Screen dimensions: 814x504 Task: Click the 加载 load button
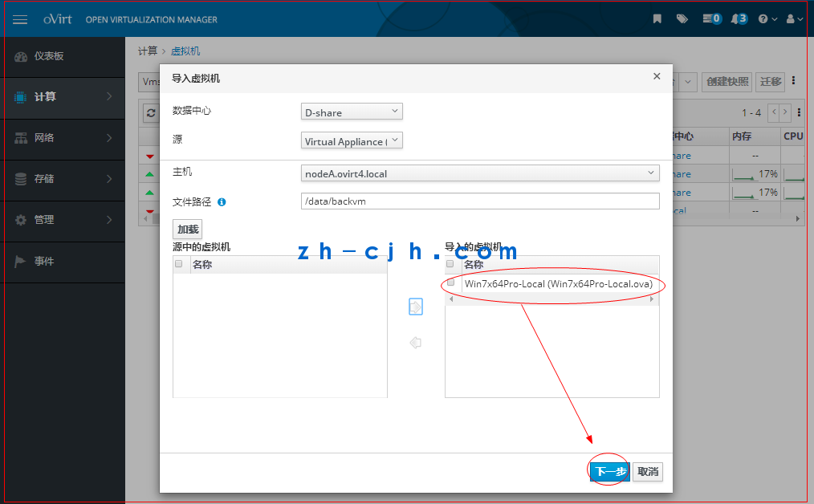pos(187,230)
